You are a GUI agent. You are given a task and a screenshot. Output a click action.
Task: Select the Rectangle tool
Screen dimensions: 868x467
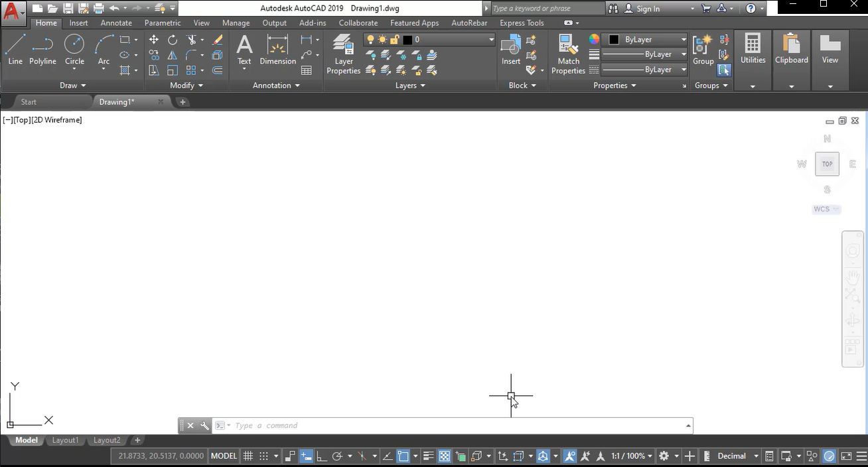[x=125, y=40]
